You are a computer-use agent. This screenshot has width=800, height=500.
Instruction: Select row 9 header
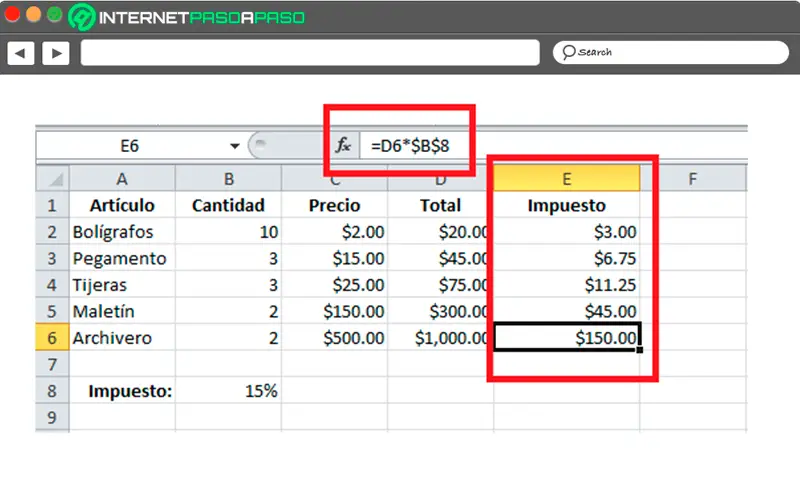(x=52, y=417)
